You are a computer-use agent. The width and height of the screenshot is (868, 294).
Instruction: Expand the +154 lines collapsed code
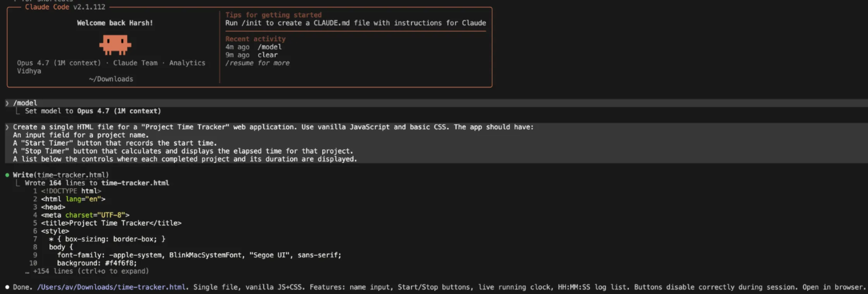[x=91, y=271]
